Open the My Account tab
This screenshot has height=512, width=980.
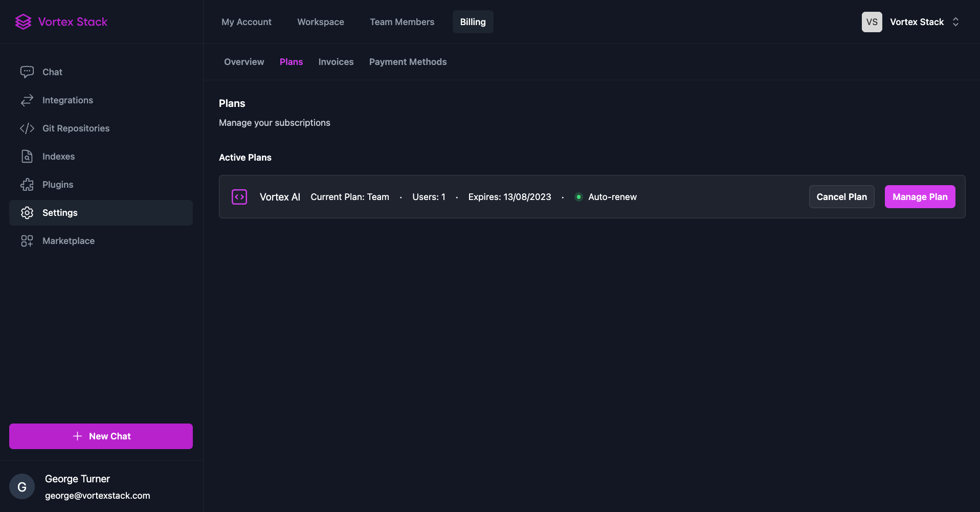247,22
